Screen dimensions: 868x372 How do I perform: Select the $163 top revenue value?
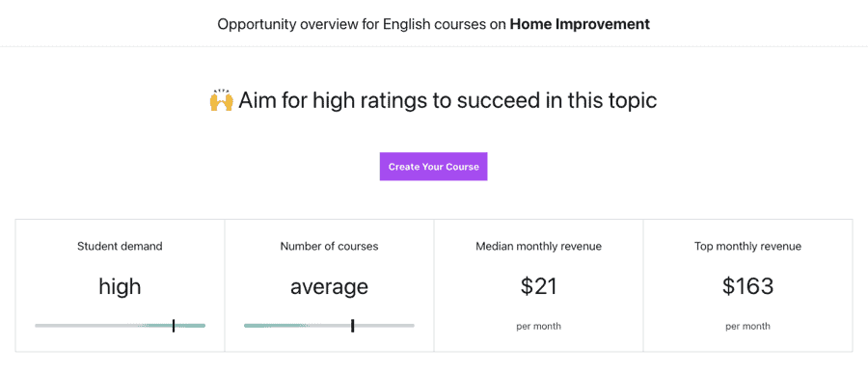coord(747,286)
